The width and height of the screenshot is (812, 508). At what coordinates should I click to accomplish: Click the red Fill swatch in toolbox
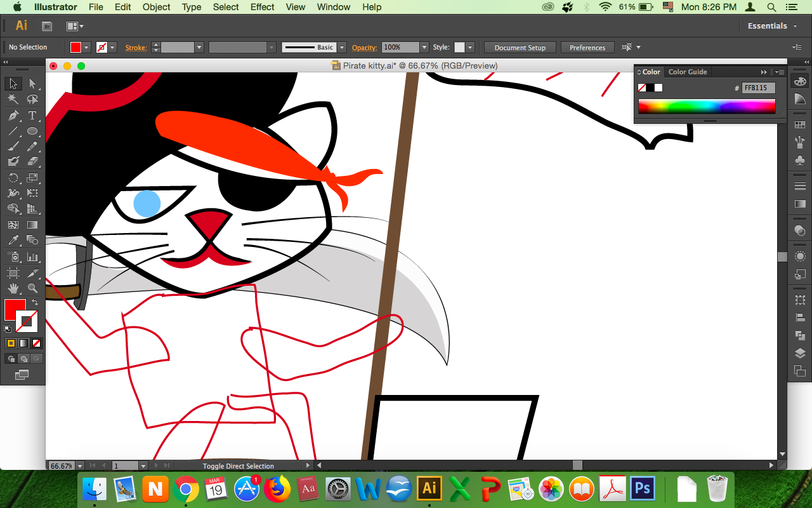[x=15, y=310]
